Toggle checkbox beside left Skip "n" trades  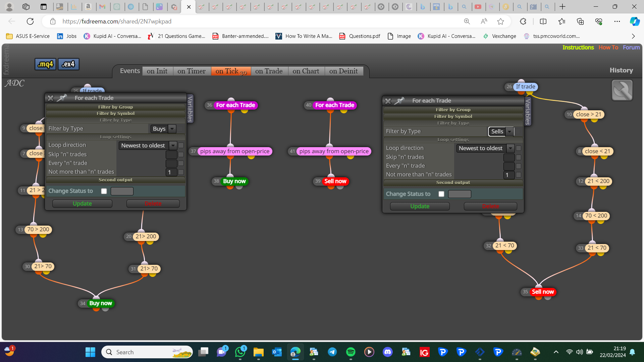pos(181,155)
